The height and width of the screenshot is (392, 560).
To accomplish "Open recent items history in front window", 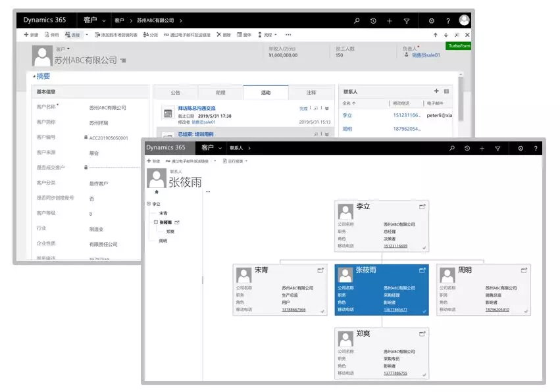I will [x=467, y=149].
